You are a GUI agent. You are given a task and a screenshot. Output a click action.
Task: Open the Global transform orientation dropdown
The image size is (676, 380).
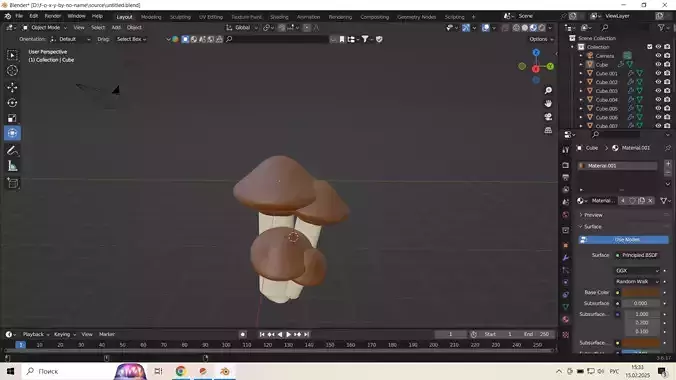242,28
